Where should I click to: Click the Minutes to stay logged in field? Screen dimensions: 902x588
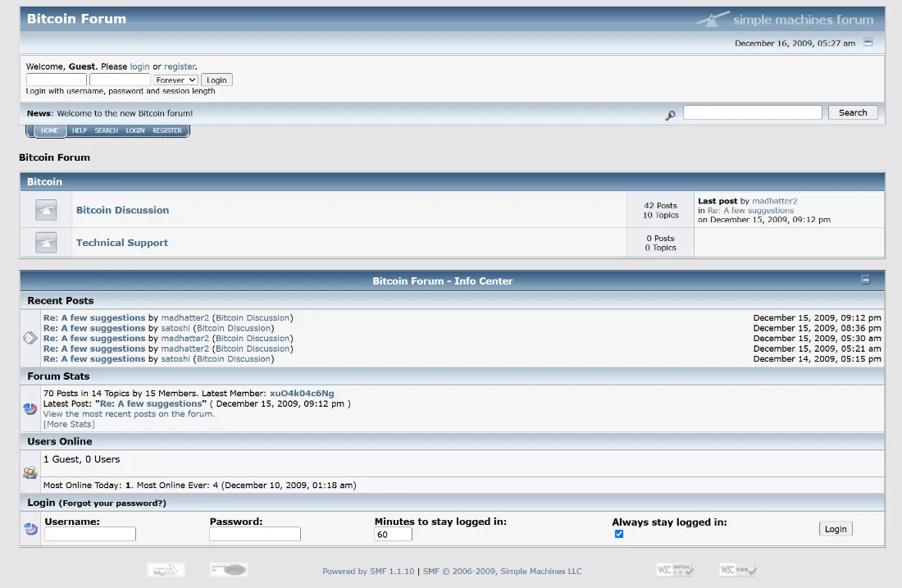tap(393, 535)
